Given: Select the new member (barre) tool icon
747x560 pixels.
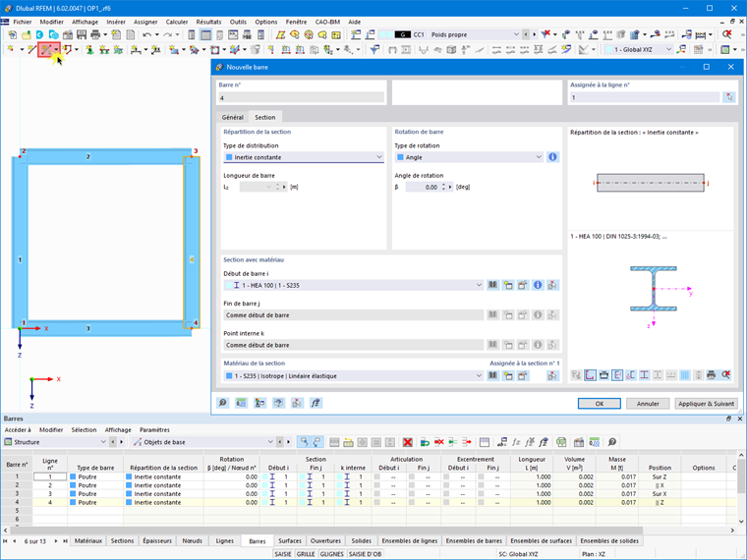Looking at the screenshot, I should click(x=46, y=49).
